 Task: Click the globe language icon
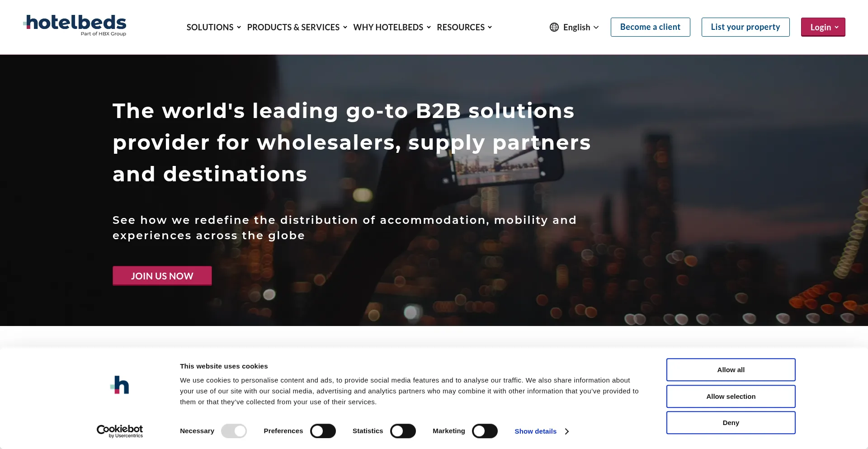[x=554, y=27]
